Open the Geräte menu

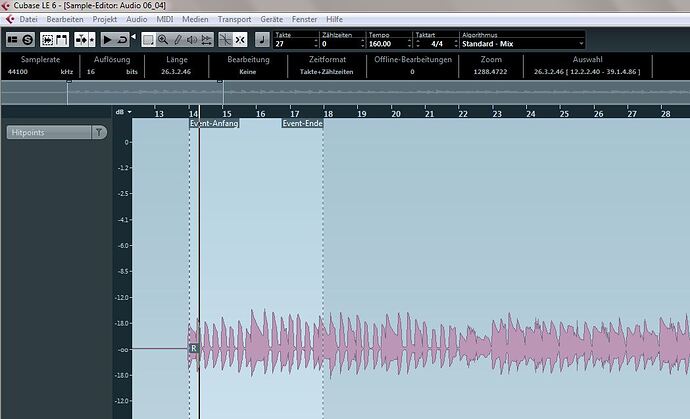click(272, 19)
